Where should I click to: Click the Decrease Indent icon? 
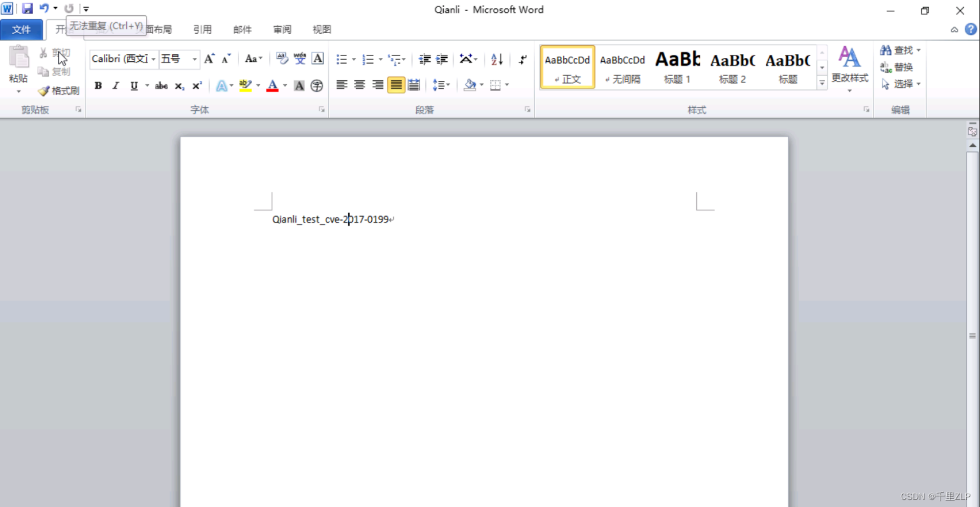point(425,59)
